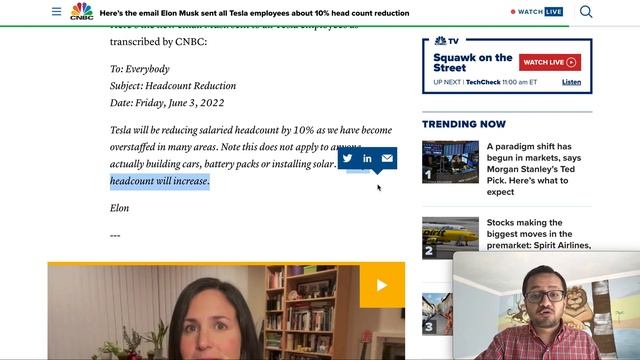Click the Listen link

click(x=571, y=82)
